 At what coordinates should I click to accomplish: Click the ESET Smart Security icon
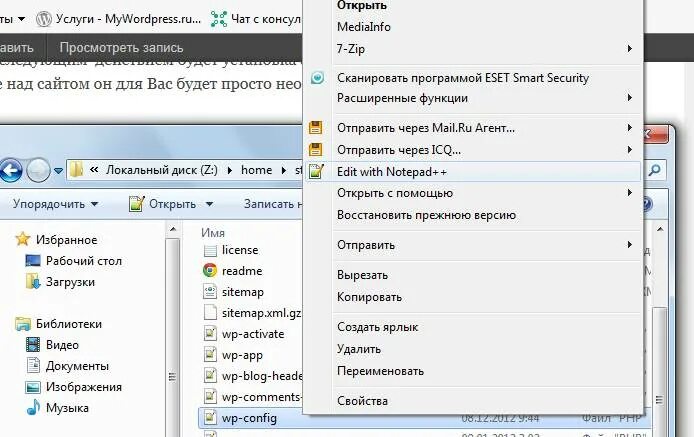(317, 78)
